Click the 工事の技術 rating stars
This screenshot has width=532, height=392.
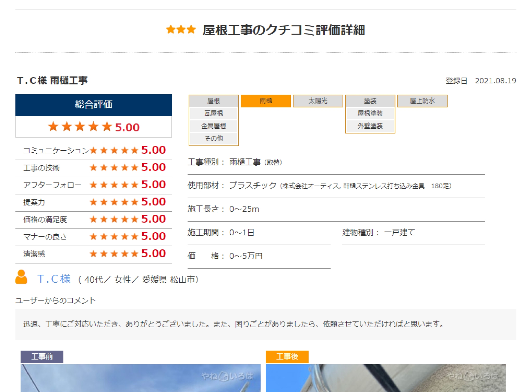click(x=114, y=168)
